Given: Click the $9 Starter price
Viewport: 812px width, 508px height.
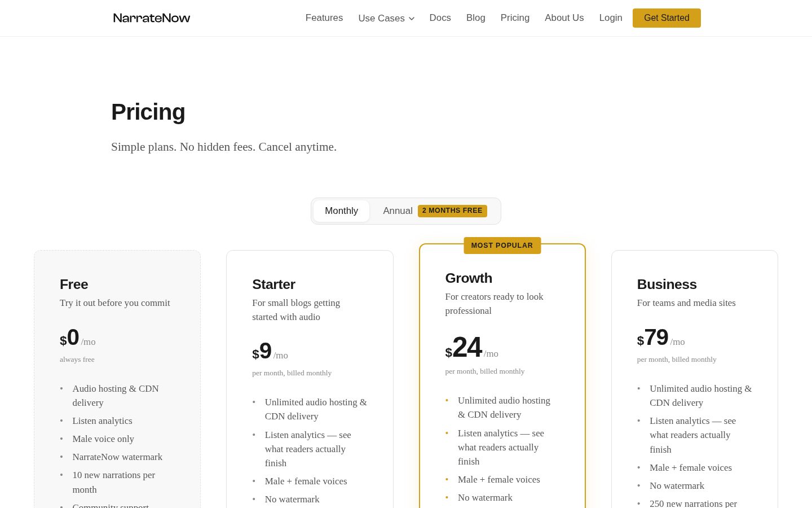Looking at the screenshot, I should (262, 351).
